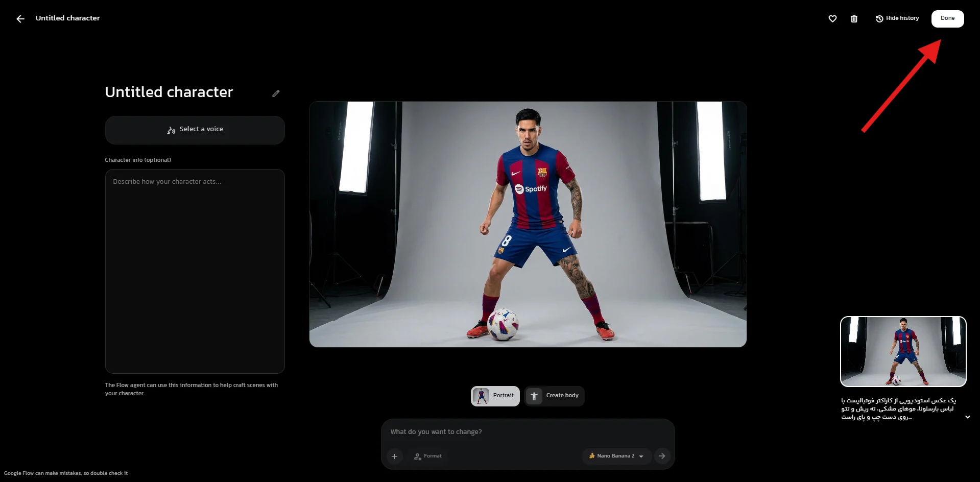Open the Select a voice option
Viewport: 980px width, 482px height.
coord(195,130)
